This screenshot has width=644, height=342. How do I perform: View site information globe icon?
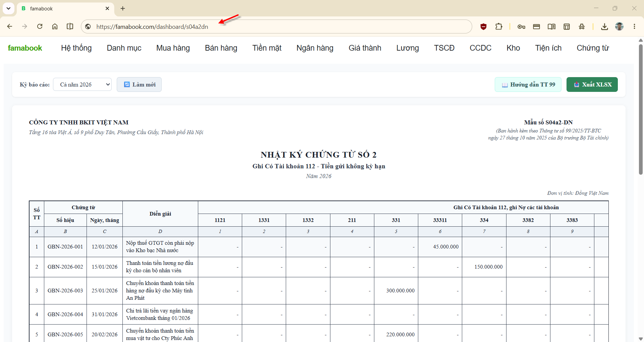click(88, 26)
